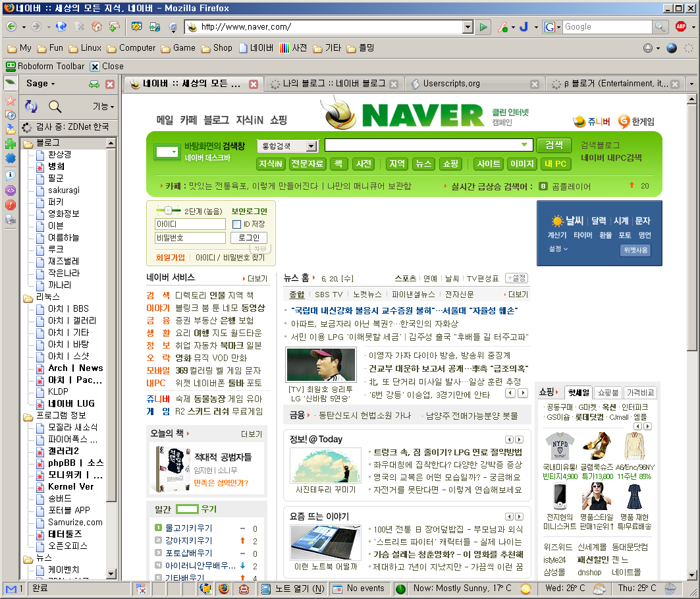This screenshot has height=599, width=700.
Task: Open the address bar URL history dropdown
Action: tap(468, 27)
